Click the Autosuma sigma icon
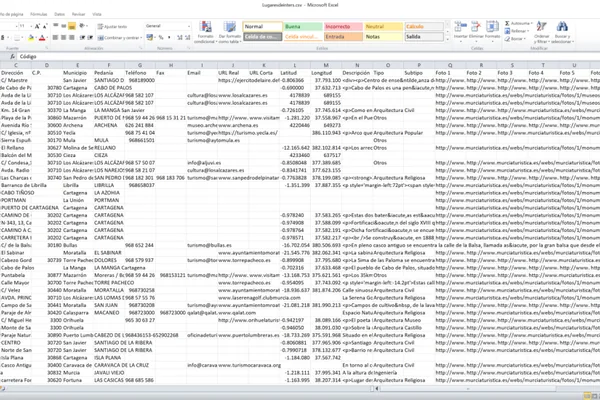The image size is (600, 400). 507,23
